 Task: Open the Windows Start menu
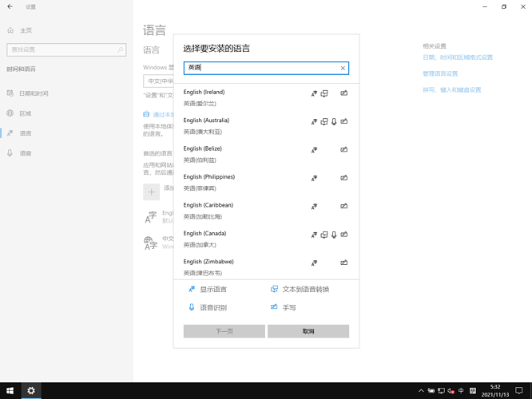click(x=10, y=391)
